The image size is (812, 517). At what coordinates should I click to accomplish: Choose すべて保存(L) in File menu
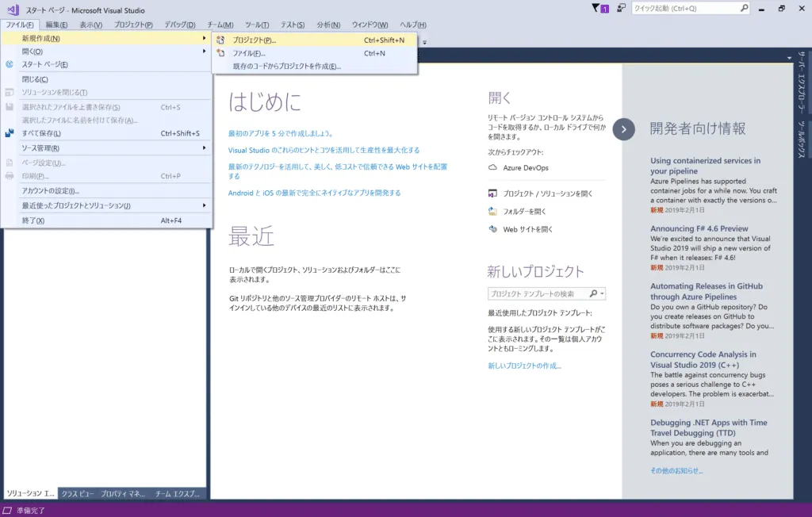pos(107,133)
